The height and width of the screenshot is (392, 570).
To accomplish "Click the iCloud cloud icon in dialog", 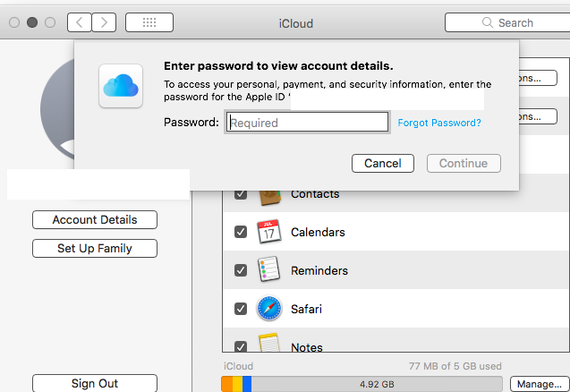I will coord(121,86).
